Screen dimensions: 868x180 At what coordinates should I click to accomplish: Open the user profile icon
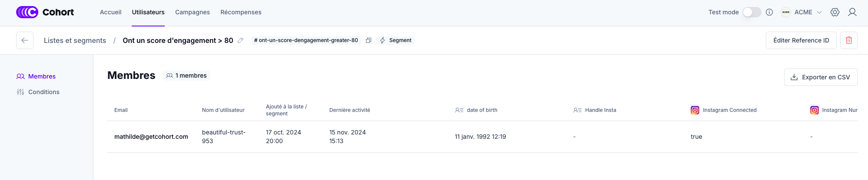tap(852, 12)
